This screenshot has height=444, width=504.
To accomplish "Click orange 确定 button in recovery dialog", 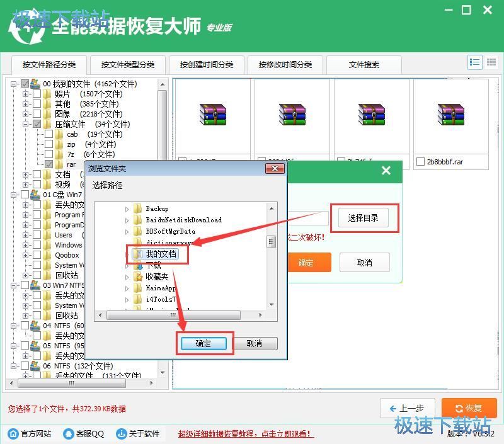I will tap(308, 262).
